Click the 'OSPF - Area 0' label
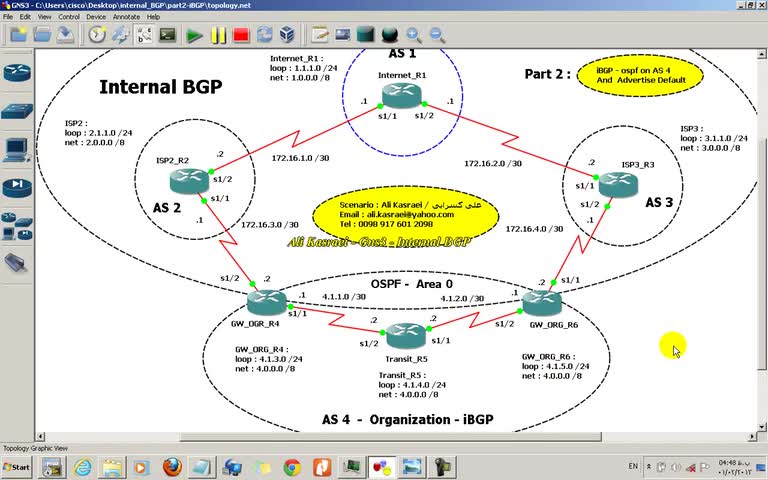 coord(412,284)
